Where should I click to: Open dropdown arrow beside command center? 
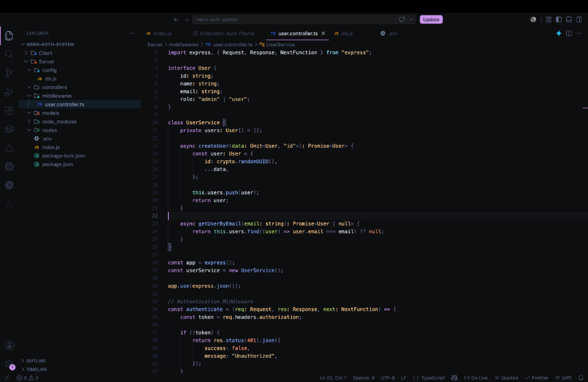pyautogui.click(x=411, y=20)
